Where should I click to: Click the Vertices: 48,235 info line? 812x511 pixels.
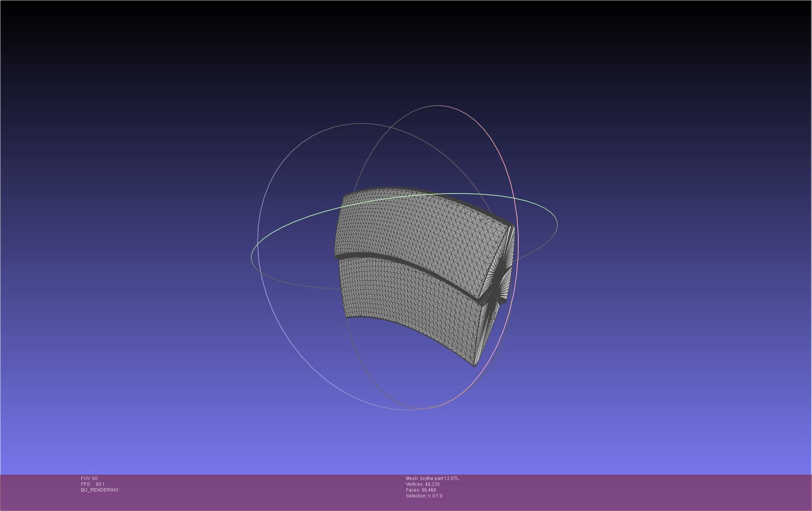423,484
